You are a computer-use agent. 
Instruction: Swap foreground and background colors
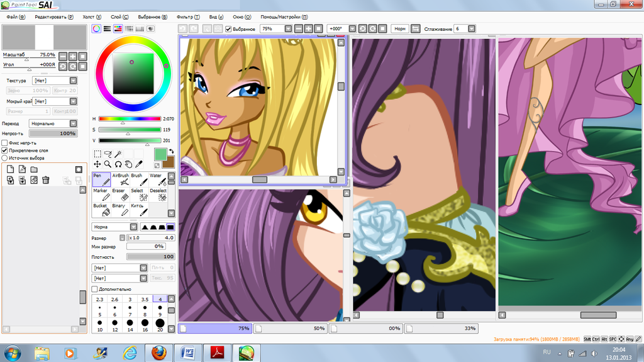[171, 151]
